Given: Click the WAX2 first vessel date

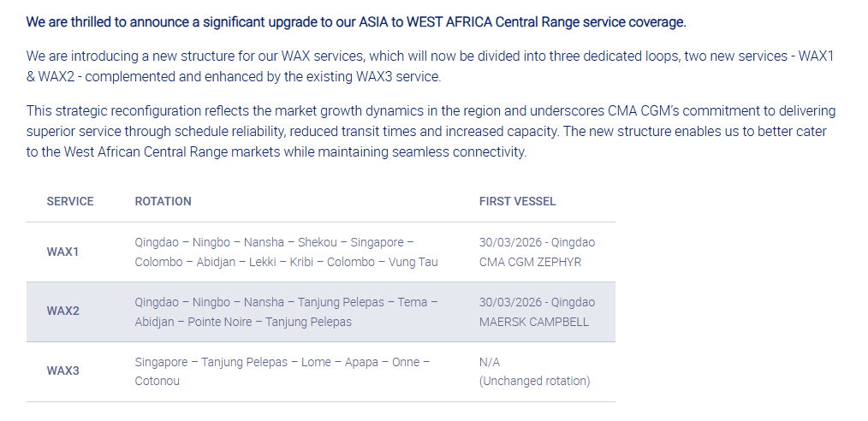Looking at the screenshot, I should coord(537,302).
